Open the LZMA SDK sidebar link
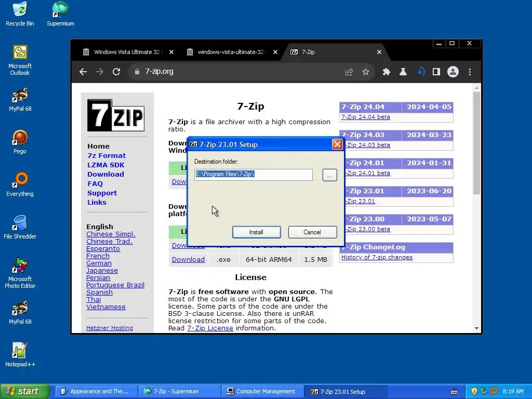Viewport: 532px width, 399px height. coord(105,165)
